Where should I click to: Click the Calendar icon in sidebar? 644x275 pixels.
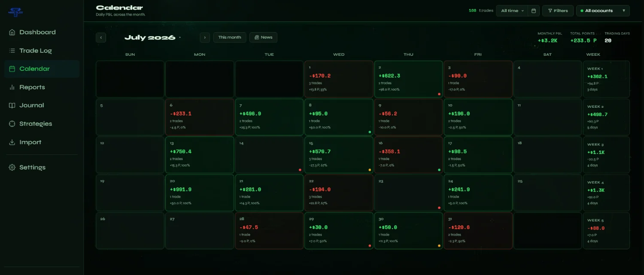pyautogui.click(x=12, y=69)
